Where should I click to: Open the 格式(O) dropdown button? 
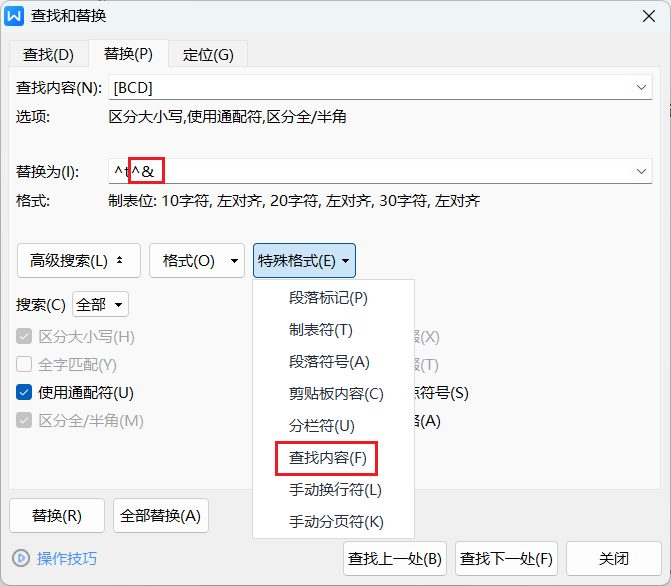point(196,261)
